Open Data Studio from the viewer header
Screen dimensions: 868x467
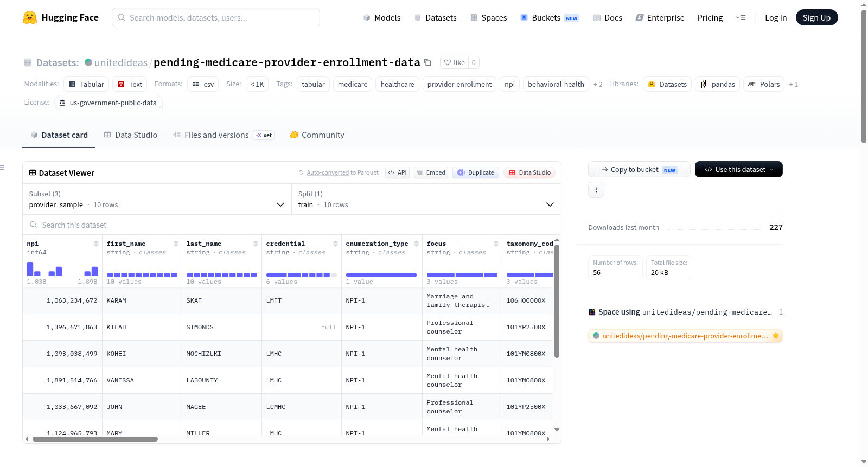(x=529, y=172)
